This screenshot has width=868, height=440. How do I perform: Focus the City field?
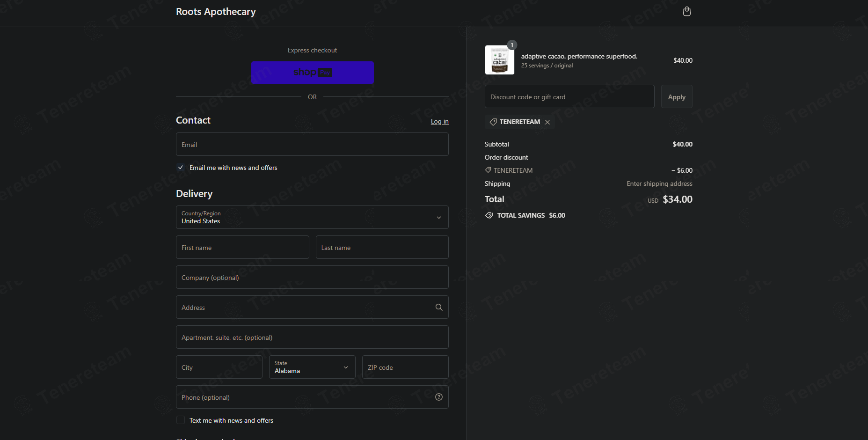click(x=219, y=367)
